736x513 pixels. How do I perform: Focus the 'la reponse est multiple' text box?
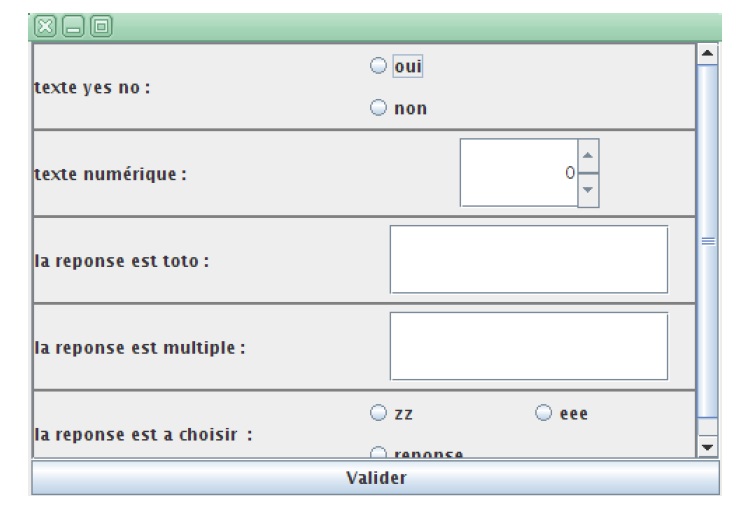(x=528, y=346)
